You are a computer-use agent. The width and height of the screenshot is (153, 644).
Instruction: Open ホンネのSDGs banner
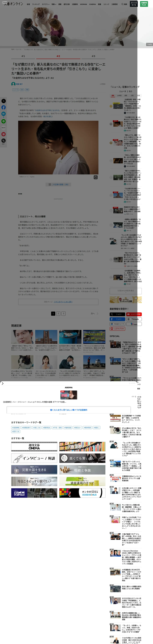pyautogui.click(x=82, y=493)
